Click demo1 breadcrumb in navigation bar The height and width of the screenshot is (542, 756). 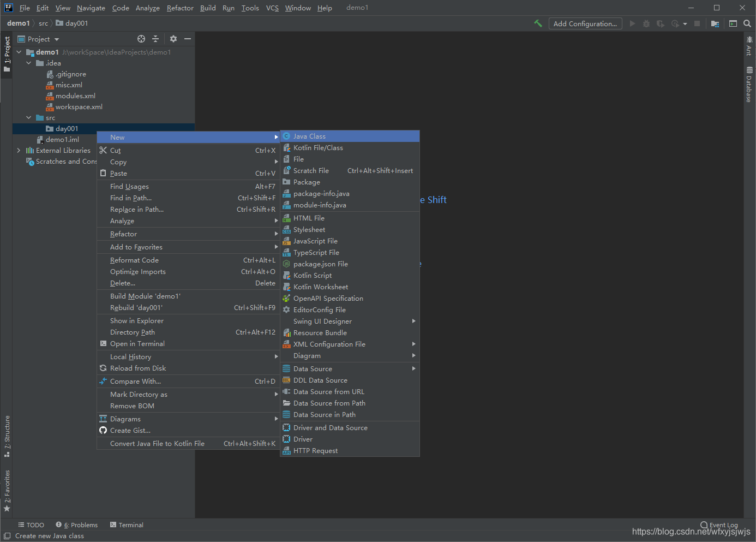(18, 23)
